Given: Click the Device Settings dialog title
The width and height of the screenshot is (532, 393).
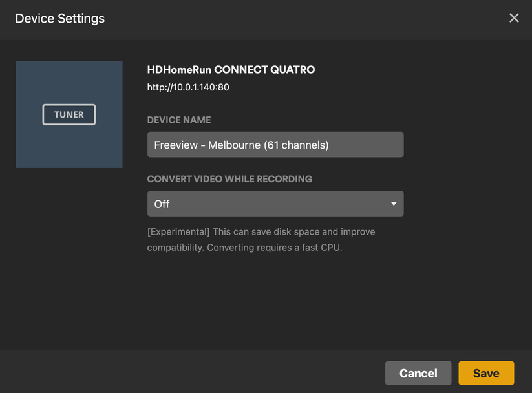Looking at the screenshot, I should pyautogui.click(x=60, y=19).
